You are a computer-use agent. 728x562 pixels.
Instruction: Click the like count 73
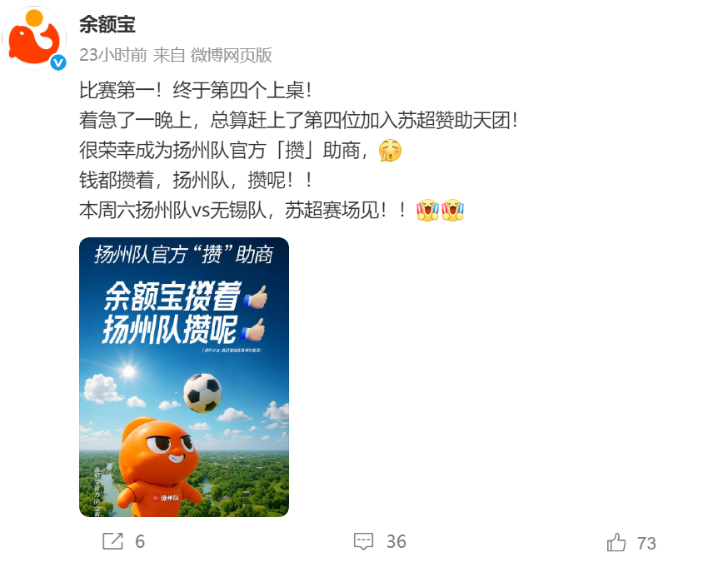pyautogui.click(x=646, y=543)
